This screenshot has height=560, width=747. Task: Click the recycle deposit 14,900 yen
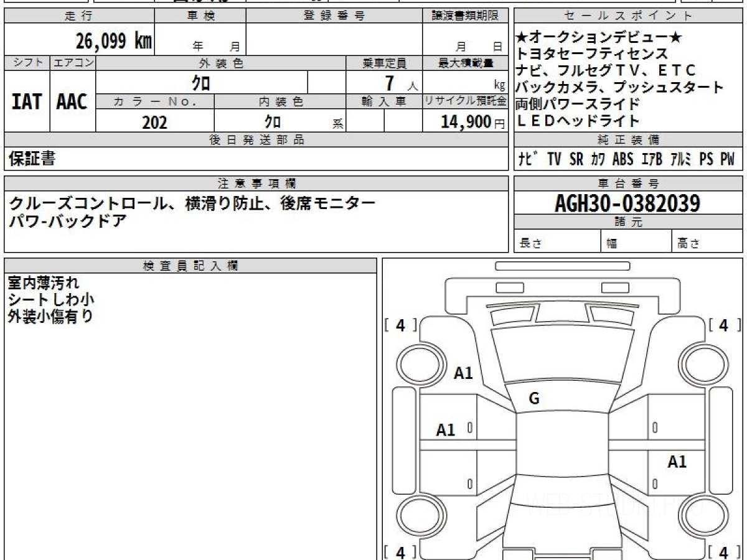(466, 122)
